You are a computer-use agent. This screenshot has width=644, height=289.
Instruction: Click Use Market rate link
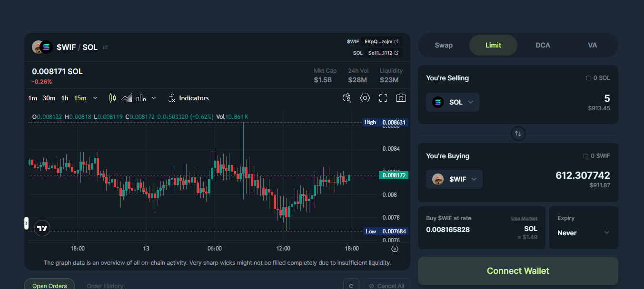coord(524,218)
